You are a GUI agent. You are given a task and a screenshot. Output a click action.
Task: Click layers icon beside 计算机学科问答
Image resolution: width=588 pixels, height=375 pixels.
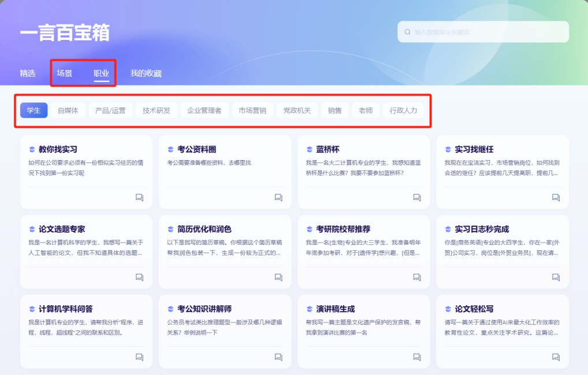(32, 309)
